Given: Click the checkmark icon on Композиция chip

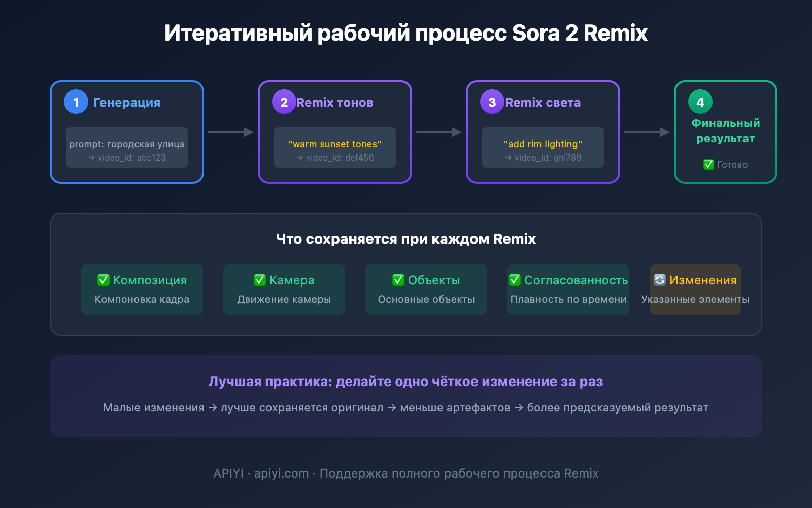Looking at the screenshot, I should [103, 280].
